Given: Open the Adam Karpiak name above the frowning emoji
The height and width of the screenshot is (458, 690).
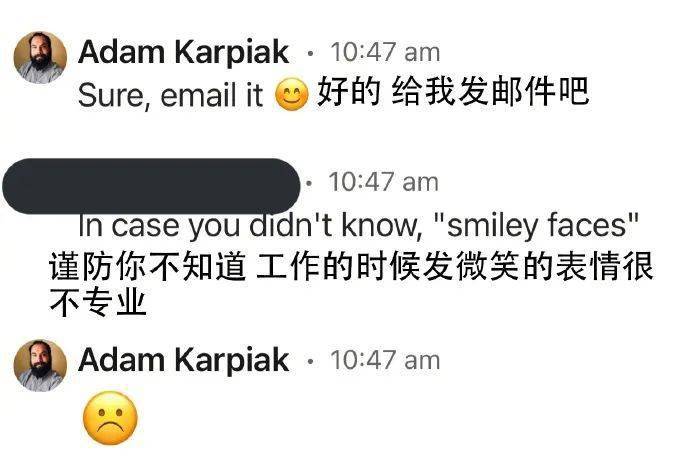Looking at the screenshot, I should click(183, 360).
